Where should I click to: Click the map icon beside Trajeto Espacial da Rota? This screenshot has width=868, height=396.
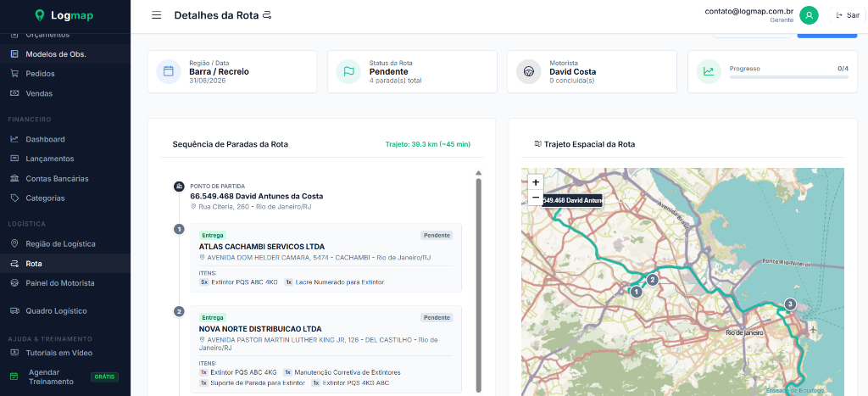(x=537, y=144)
